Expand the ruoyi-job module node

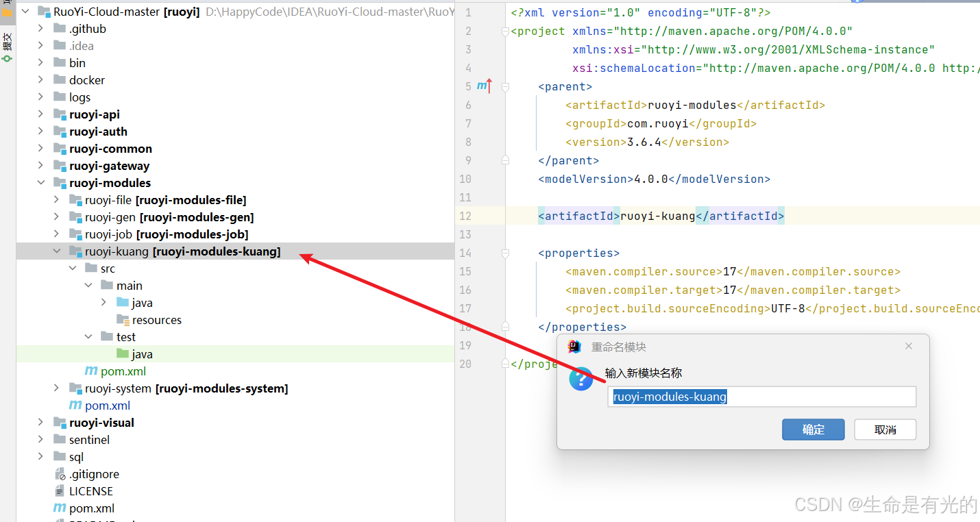(x=57, y=234)
